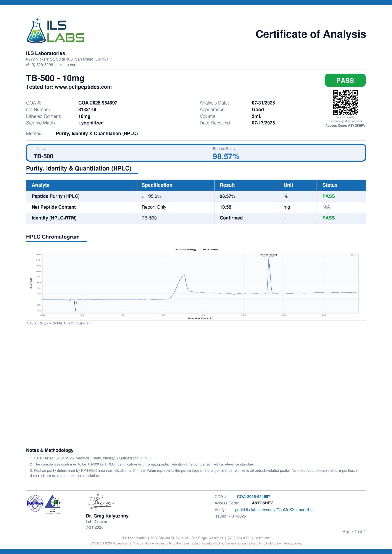Click the Net Peptide Content row label
Screen dimensions: 392x554
pos(54,207)
